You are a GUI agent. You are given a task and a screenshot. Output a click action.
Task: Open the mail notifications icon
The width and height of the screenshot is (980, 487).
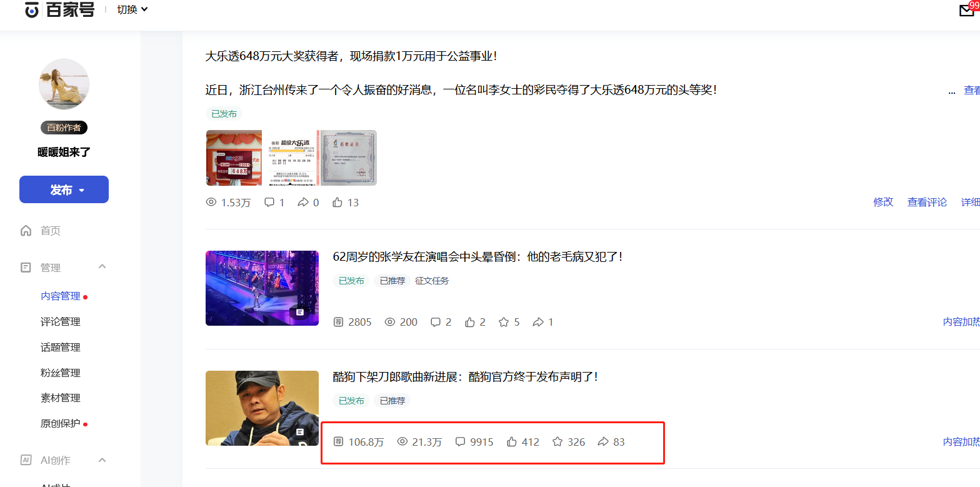[966, 10]
